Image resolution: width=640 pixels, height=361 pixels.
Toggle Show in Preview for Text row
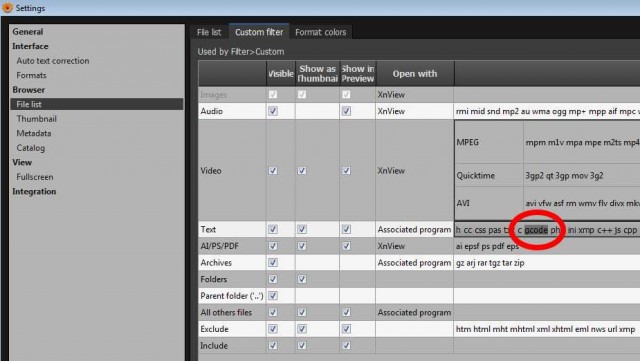346,230
